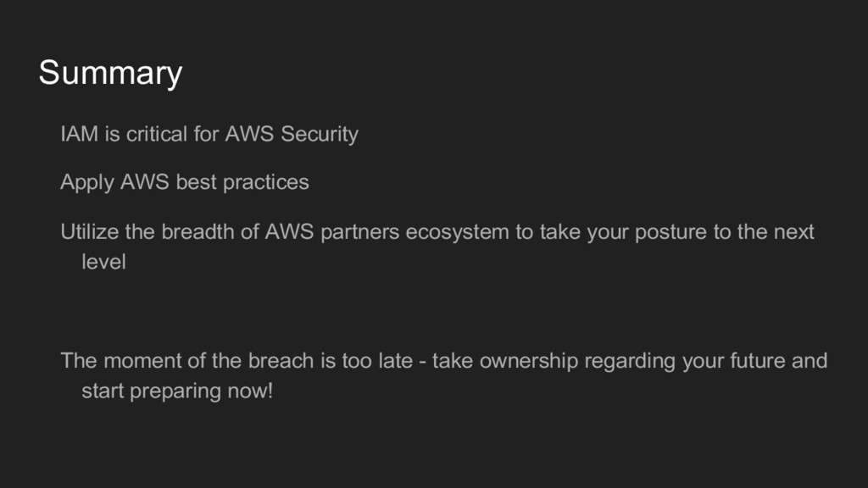This screenshot has width=868, height=488.
Task: Select the word IAM in first bullet
Action: point(79,134)
